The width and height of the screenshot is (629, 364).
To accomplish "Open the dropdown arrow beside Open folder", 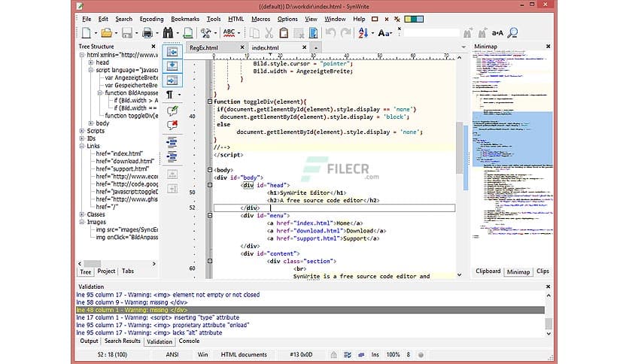I will click(116, 33).
